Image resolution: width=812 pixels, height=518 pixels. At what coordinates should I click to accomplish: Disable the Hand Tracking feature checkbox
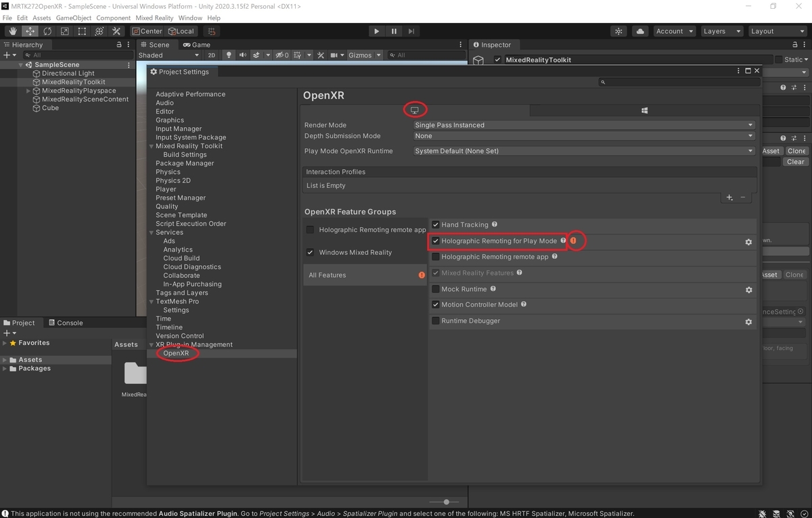pos(436,225)
